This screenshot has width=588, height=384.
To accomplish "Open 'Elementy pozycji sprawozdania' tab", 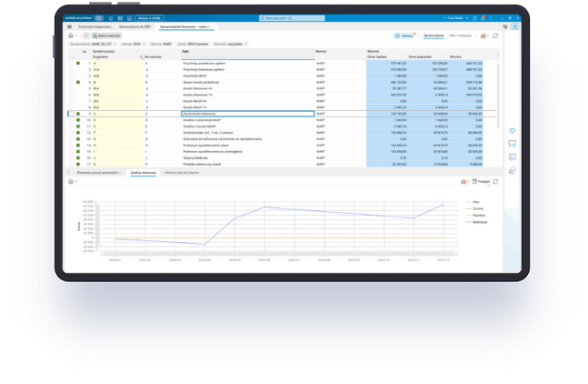I will 99,173.
